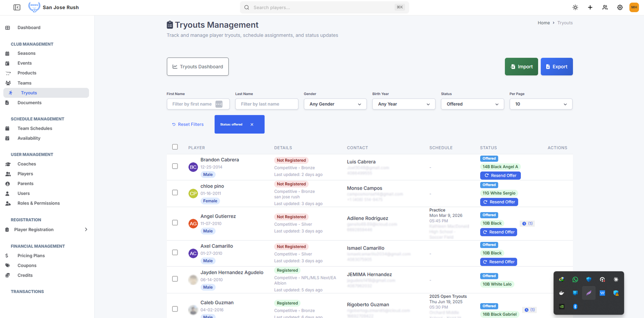Remove the 'Status: offered' filter chip
644x318 pixels.
click(252, 124)
